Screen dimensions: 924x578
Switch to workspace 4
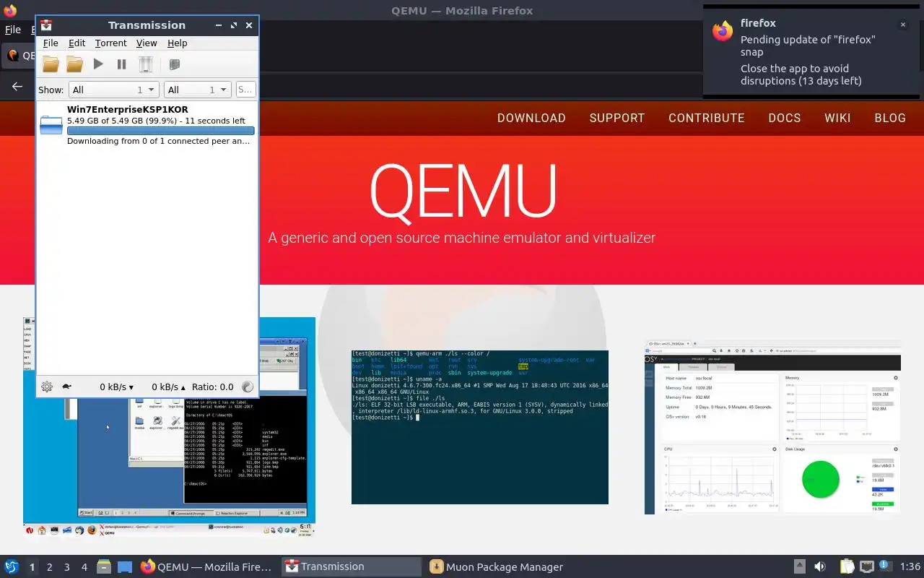84,567
